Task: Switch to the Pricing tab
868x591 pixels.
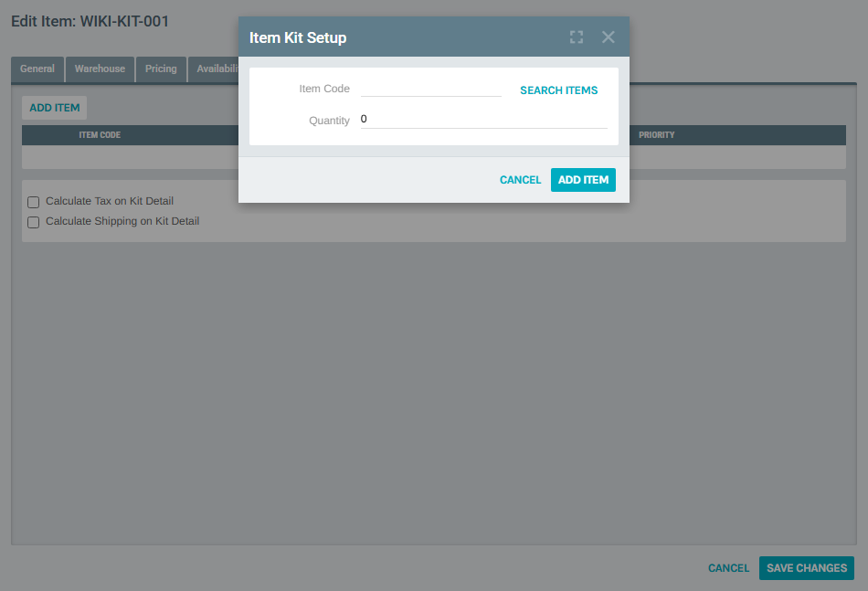Action: 161,69
